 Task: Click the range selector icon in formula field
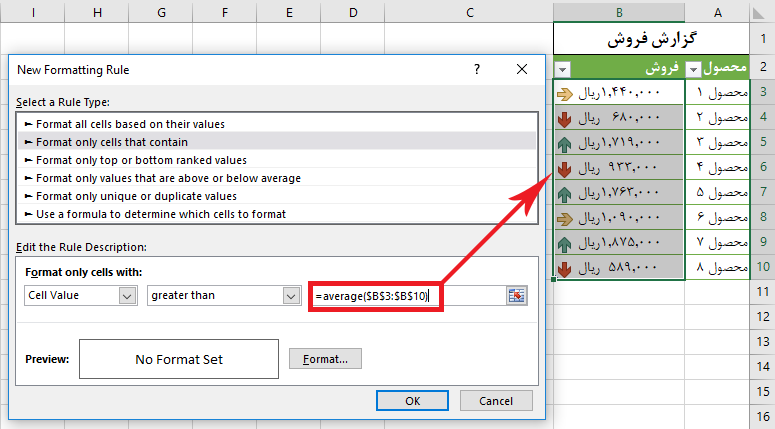[517, 296]
